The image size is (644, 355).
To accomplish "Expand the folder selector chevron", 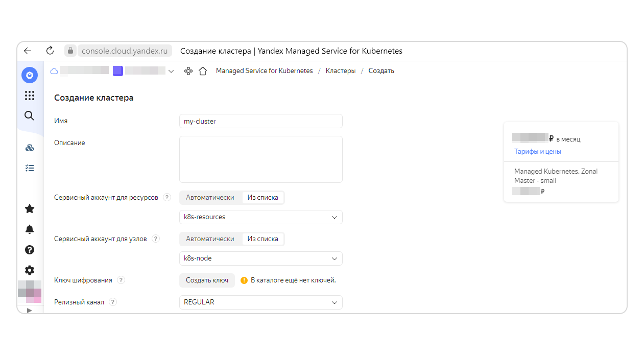I will point(171,71).
